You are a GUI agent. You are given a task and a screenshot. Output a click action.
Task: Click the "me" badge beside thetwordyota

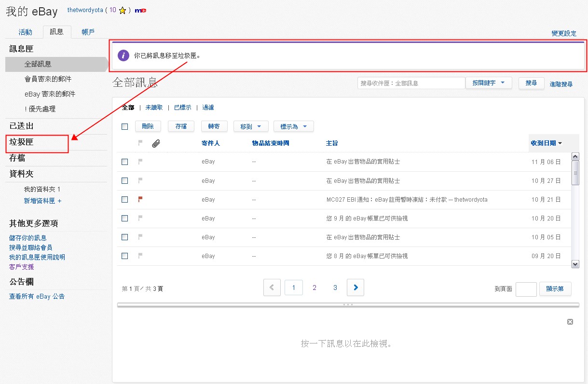coord(140,10)
